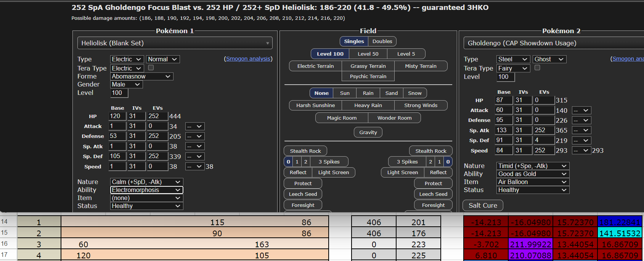Open Nature dropdown showing Timid
Image resolution: width=644 pixels, height=261 pixels.
[533, 166]
